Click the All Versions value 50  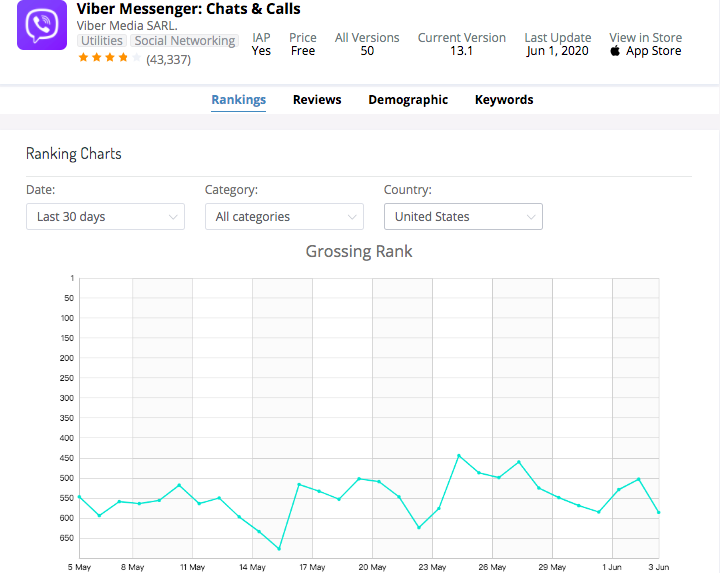click(x=367, y=51)
